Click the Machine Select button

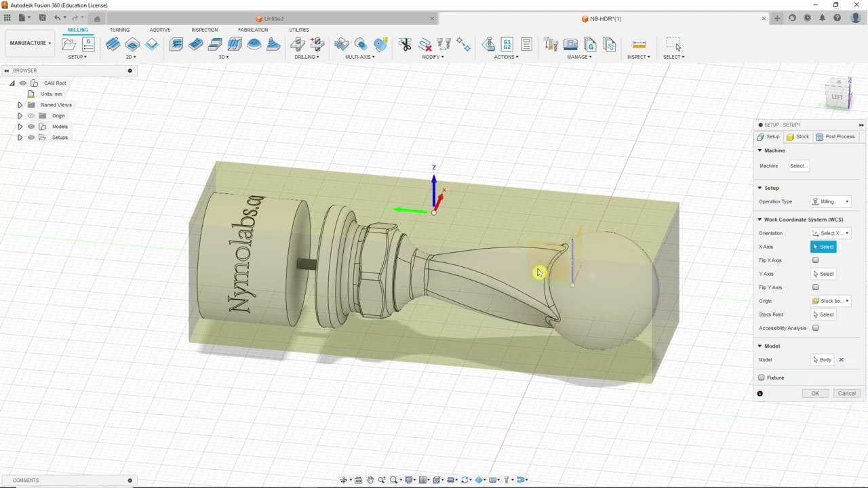(x=798, y=166)
